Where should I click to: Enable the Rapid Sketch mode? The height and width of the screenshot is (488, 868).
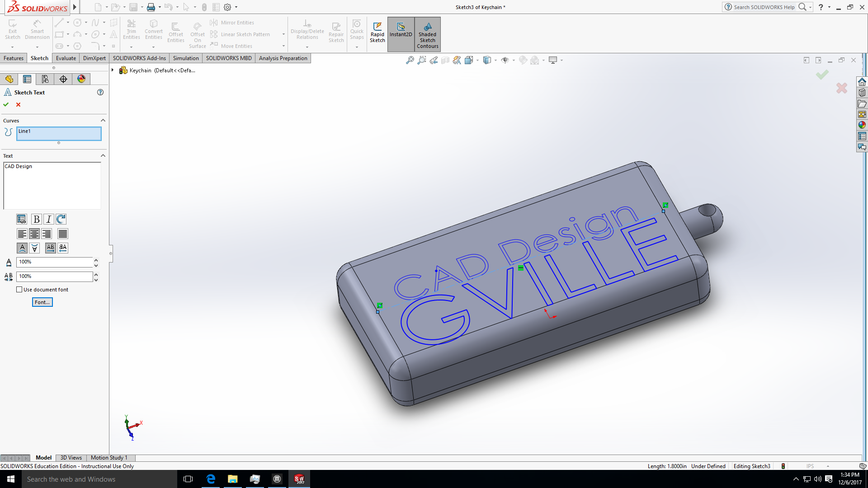coord(377,32)
